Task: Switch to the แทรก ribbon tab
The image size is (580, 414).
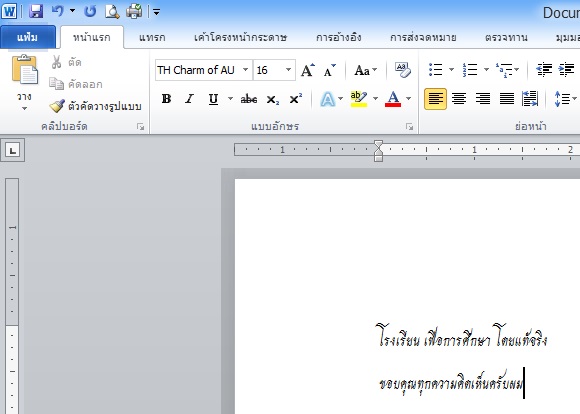Action: point(152,37)
